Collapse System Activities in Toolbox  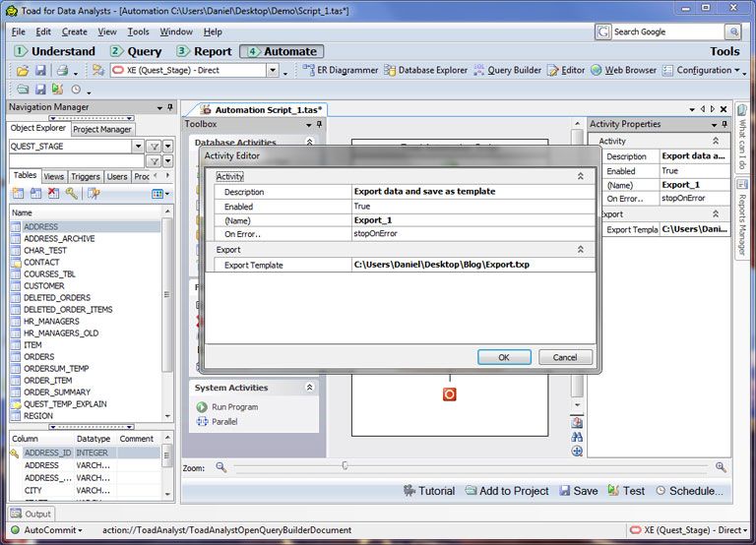coord(309,388)
